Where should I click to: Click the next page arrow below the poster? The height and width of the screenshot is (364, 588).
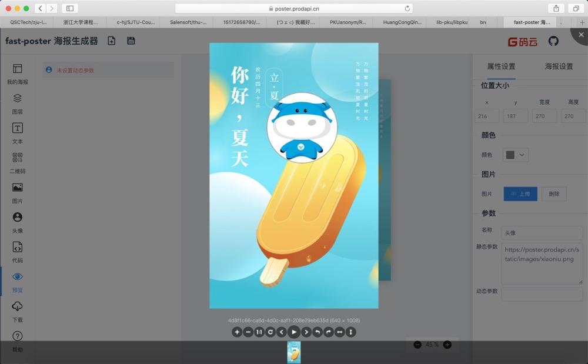click(x=306, y=332)
